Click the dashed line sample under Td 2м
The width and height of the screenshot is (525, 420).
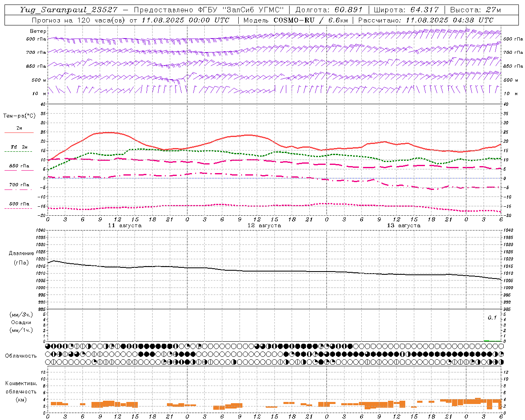18,152
